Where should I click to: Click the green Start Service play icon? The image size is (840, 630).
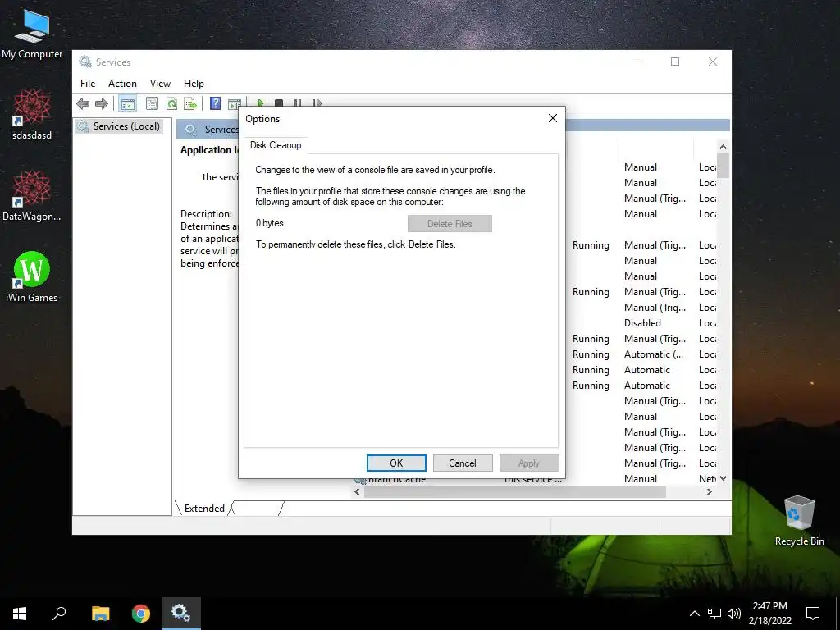coord(260,103)
